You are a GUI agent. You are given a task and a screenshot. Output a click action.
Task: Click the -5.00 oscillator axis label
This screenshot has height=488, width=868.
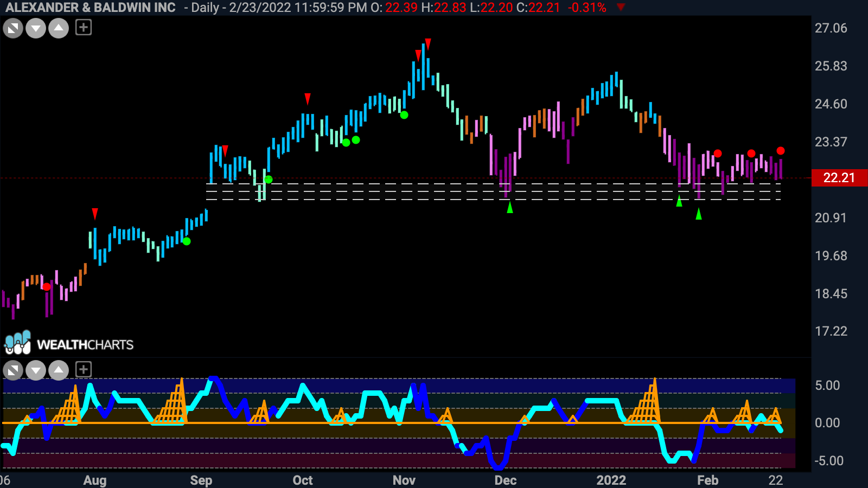[x=829, y=461]
